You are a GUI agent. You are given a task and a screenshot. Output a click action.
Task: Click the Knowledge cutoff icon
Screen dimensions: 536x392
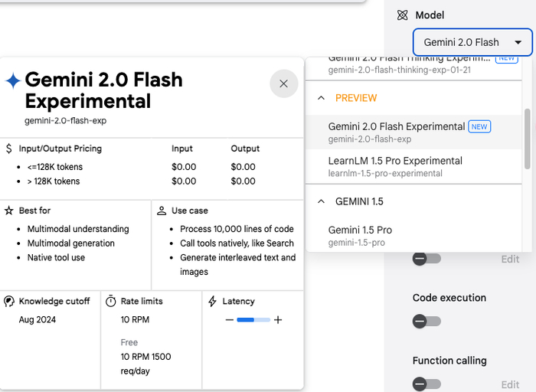coord(9,302)
